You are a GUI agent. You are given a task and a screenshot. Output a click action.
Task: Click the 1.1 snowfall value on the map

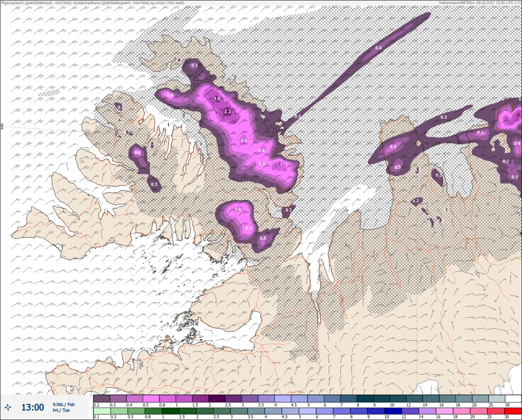[279, 165]
